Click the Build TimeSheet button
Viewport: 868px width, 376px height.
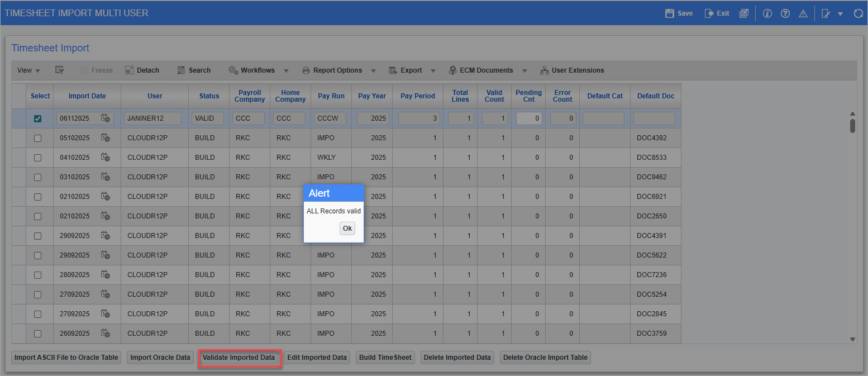coord(385,357)
